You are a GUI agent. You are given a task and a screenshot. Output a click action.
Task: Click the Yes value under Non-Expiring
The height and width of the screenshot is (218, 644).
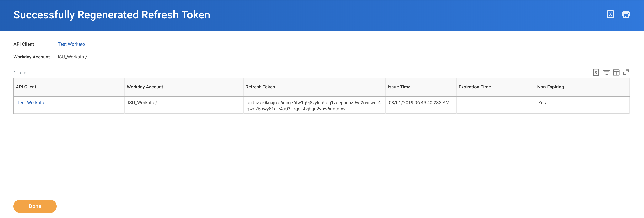[x=542, y=102]
